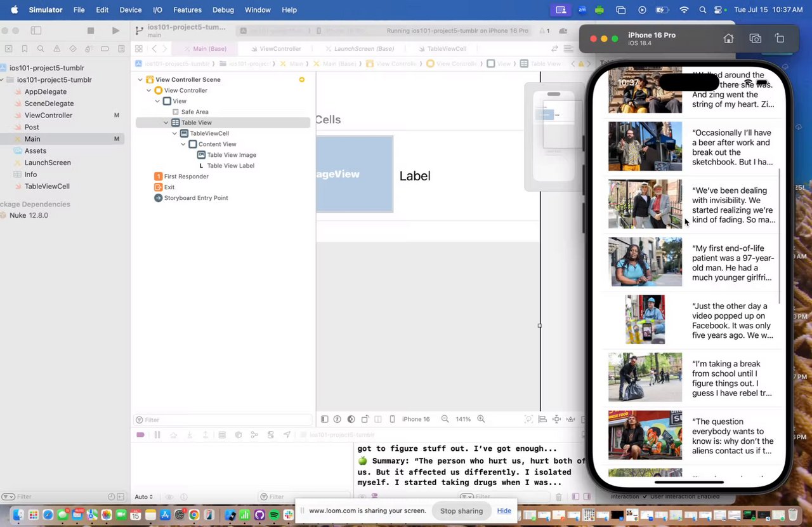Image resolution: width=812 pixels, height=527 pixels.
Task: Open the Breakpoint navigator icon
Action: pos(105,49)
